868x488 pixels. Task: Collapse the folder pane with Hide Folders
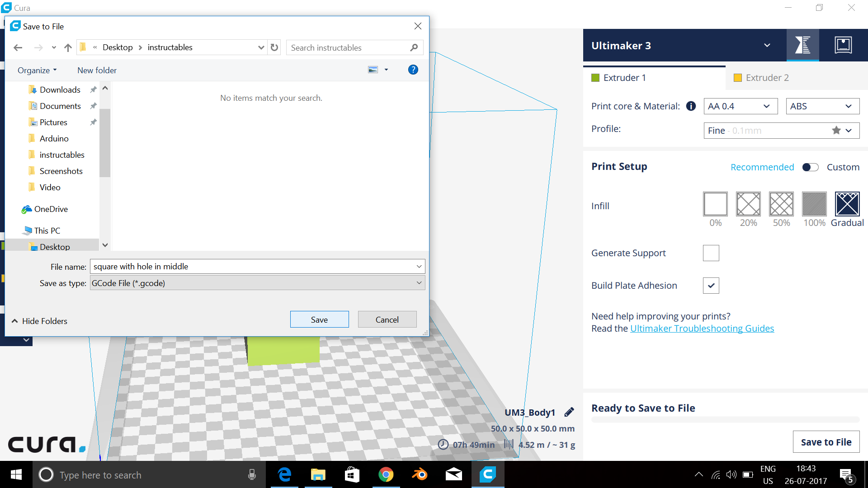[39, 321]
